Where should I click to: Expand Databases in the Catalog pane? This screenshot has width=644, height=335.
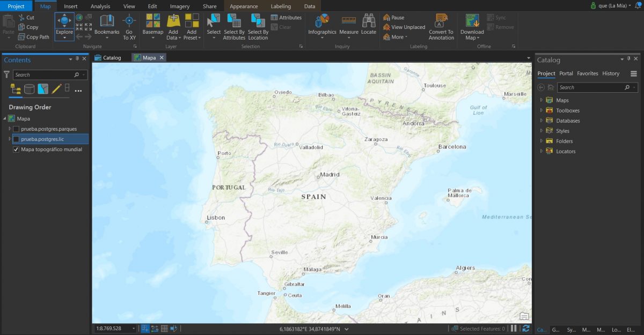(540, 120)
